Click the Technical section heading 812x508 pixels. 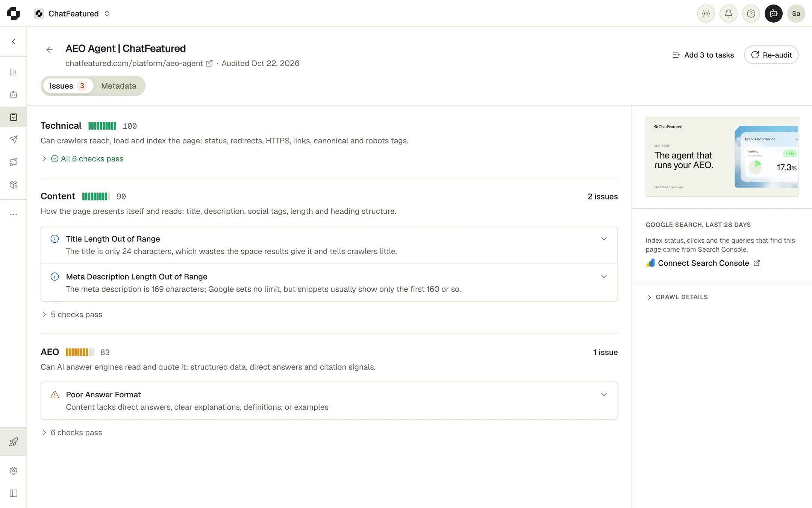point(61,126)
